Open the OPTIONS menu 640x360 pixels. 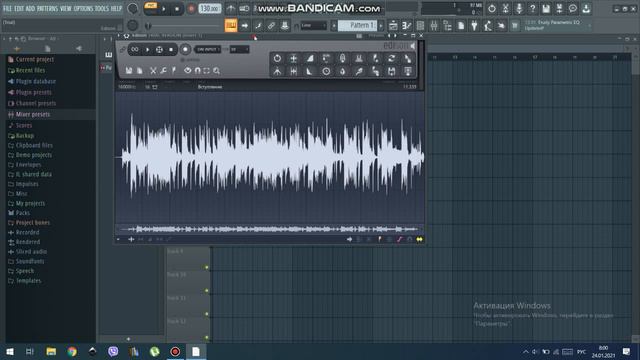[83, 8]
